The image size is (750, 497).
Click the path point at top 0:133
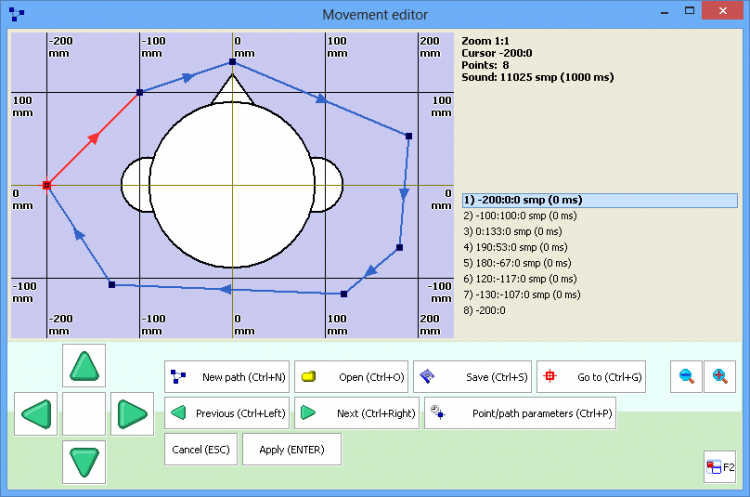232,62
